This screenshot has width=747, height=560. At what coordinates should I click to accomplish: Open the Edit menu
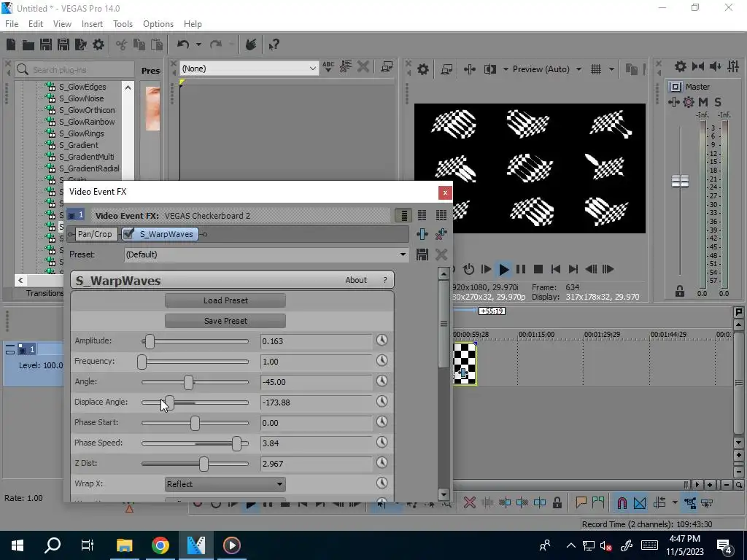[x=36, y=24]
